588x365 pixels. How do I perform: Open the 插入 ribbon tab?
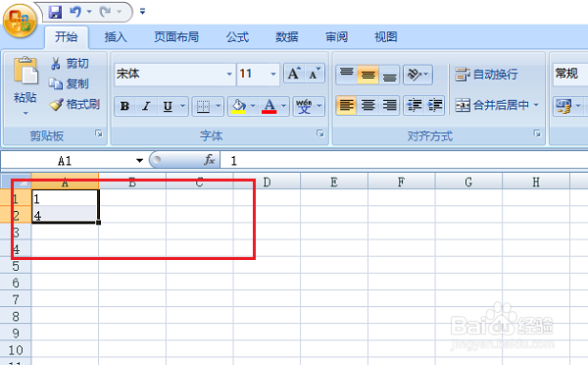(116, 37)
